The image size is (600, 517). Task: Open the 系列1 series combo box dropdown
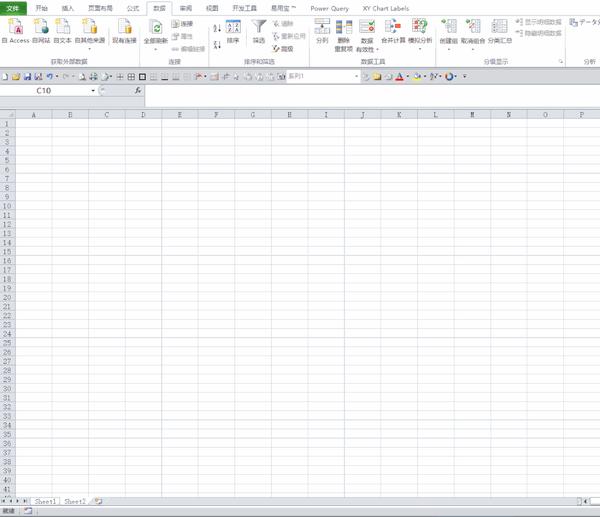(356, 76)
